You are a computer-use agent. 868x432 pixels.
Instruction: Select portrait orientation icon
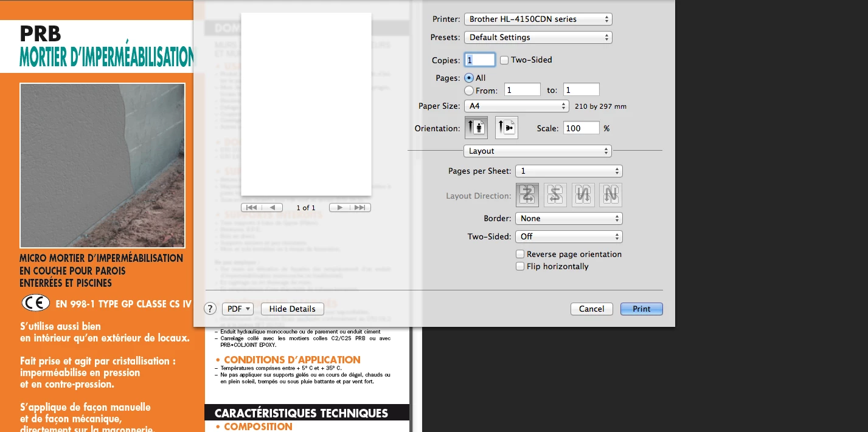(476, 128)
